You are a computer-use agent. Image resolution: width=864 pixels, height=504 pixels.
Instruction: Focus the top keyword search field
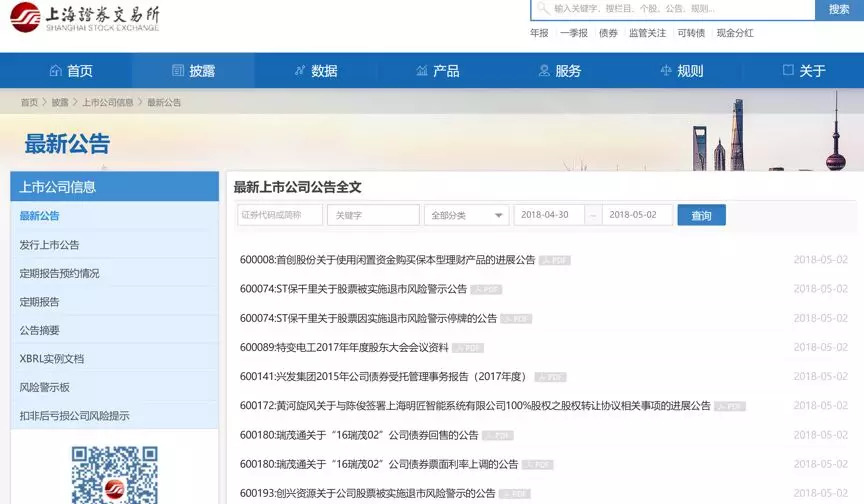[x=672, y=9]
